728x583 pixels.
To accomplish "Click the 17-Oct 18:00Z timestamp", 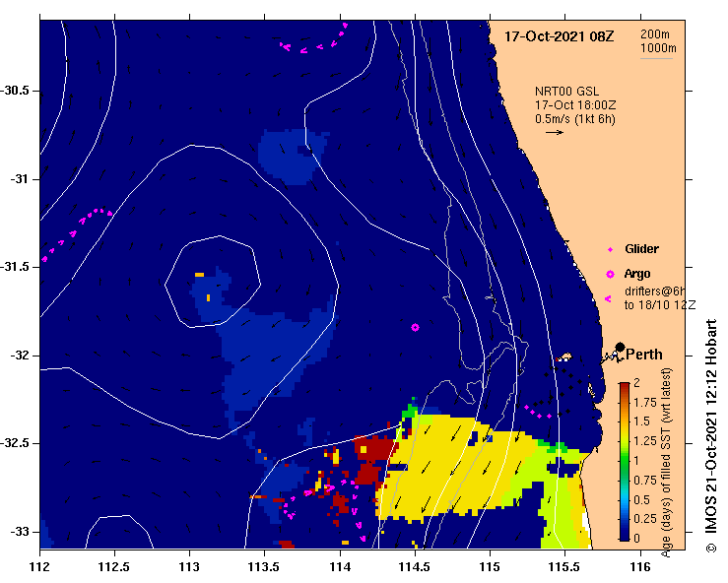I will [575, 105].
